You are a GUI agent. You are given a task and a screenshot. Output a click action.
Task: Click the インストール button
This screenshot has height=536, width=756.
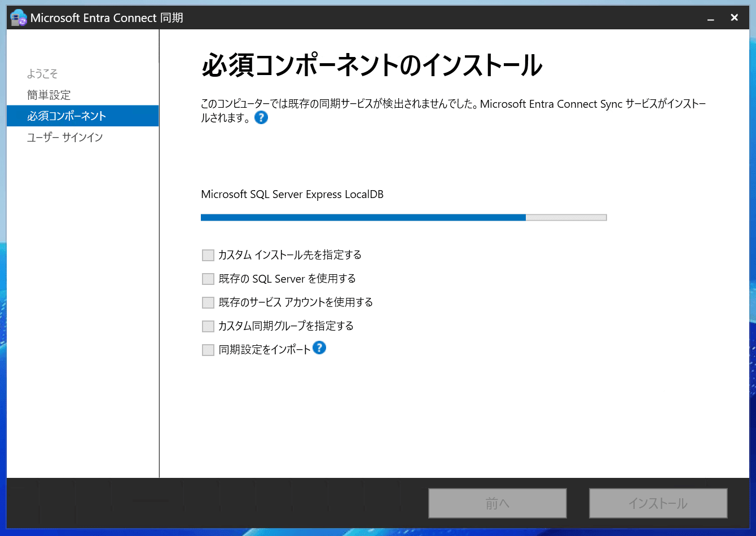[x=658, y=503]
